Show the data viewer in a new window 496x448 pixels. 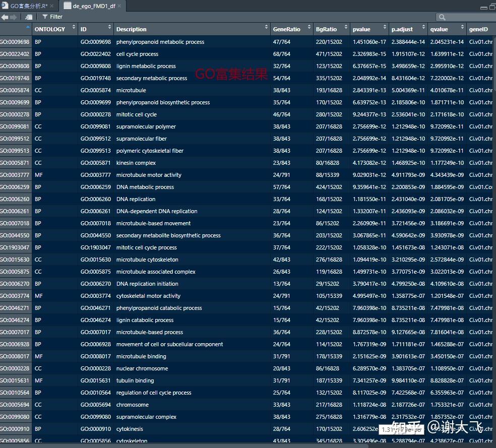point(29,17)
